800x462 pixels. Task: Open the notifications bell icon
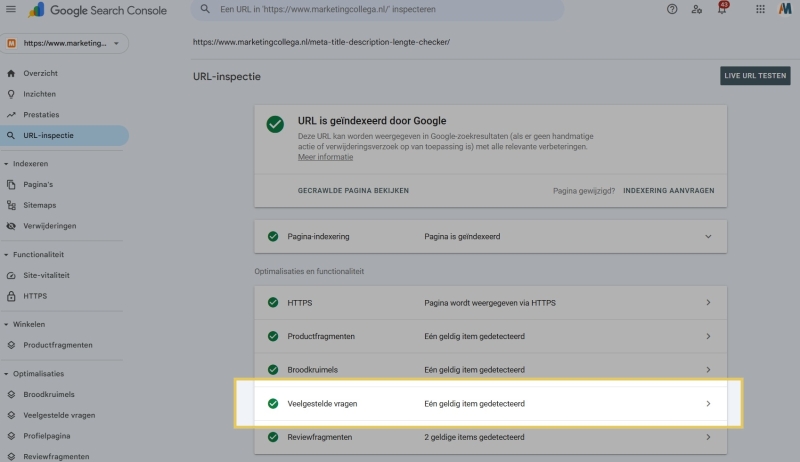(x=722, y=9)
